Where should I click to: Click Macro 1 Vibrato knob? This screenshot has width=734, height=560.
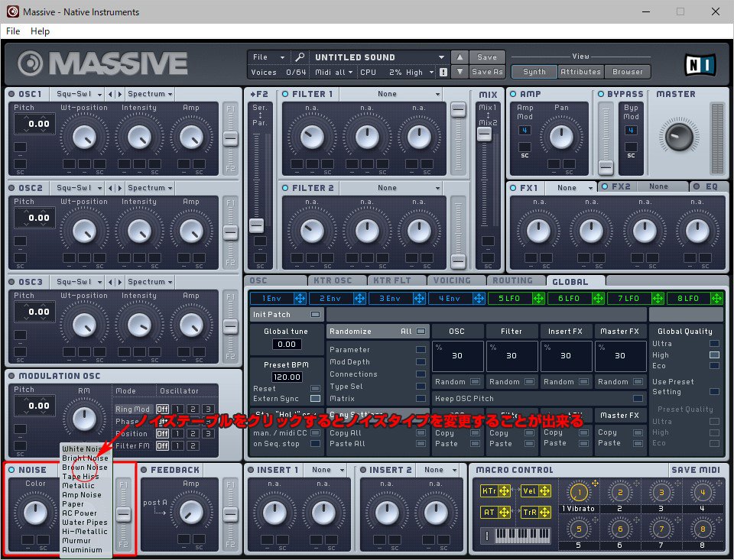[579, 492]
